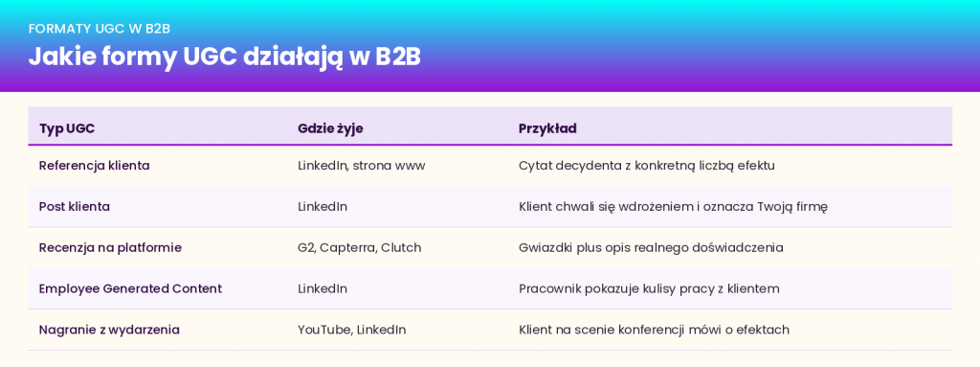Viewport: 980px width, 367px height.
Task: Click the 'LinkedIn, strona www' cell
Action: [361, 166]
